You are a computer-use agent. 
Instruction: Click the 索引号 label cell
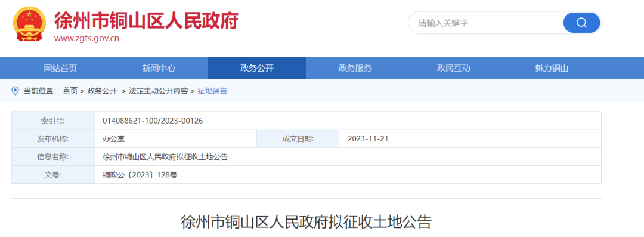pyautogui.click(x=53, y=121)
